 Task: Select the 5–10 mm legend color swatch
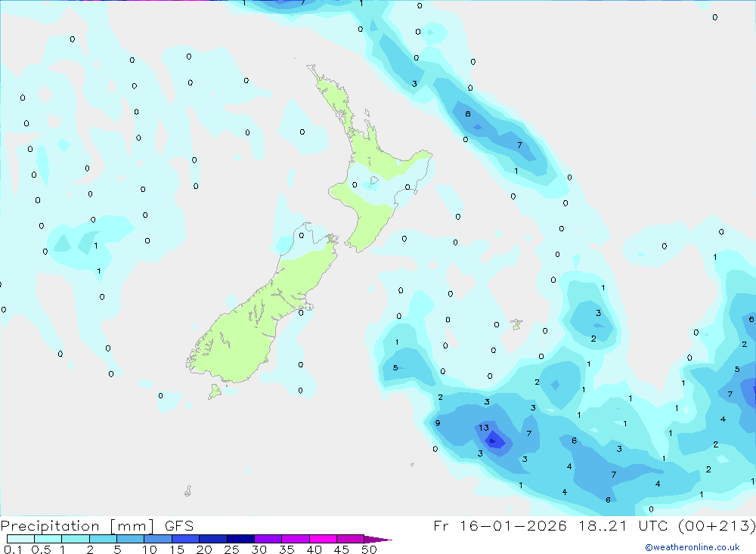131,539
